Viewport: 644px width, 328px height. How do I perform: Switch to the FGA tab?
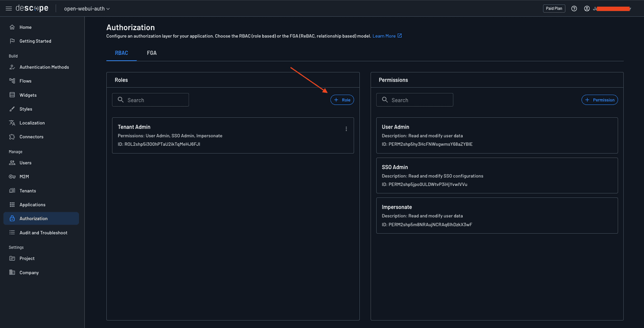click(x=151, y=53)
